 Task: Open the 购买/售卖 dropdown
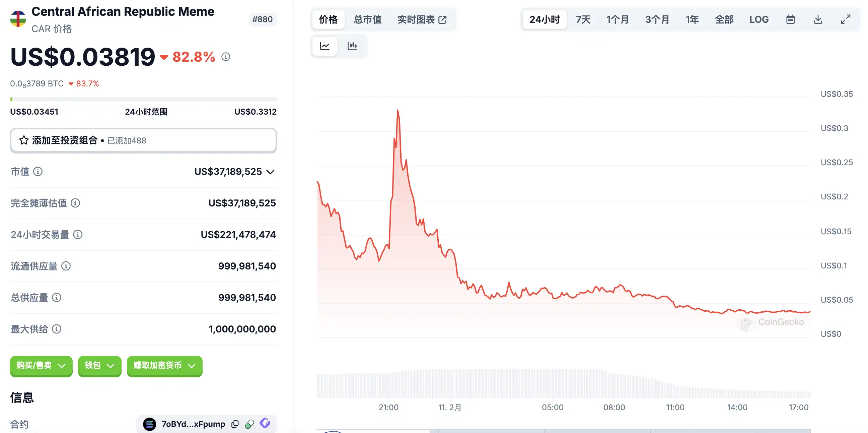click(x=41, y=366)
